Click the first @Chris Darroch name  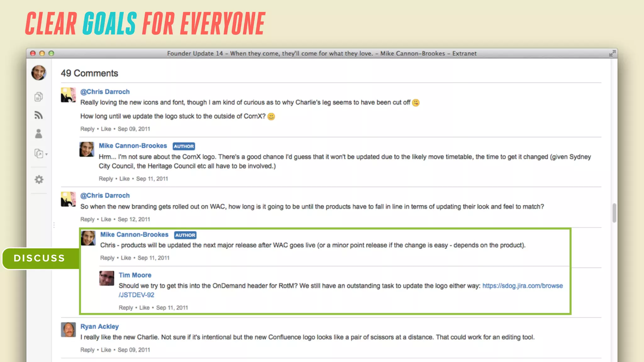(x=105, y=92)
